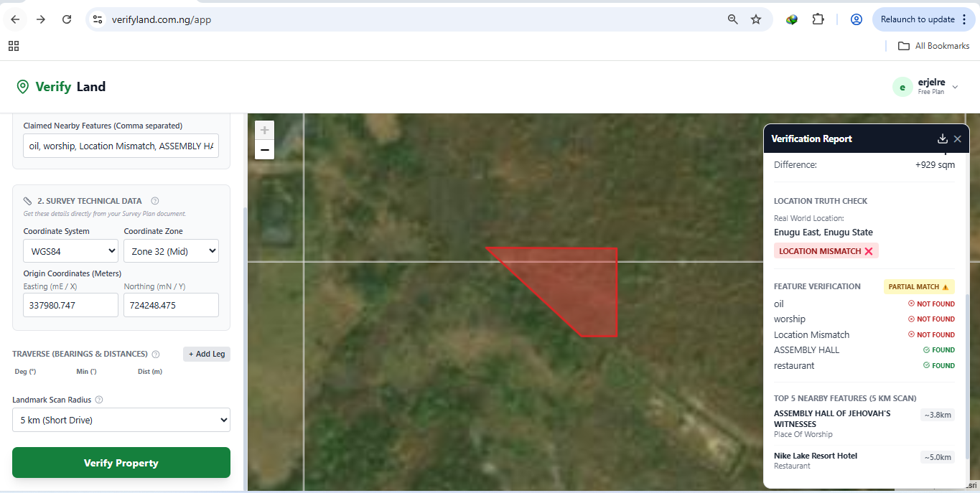
Task: Open the browser extensions puzzle icon
Action: [x=818, y=19]
